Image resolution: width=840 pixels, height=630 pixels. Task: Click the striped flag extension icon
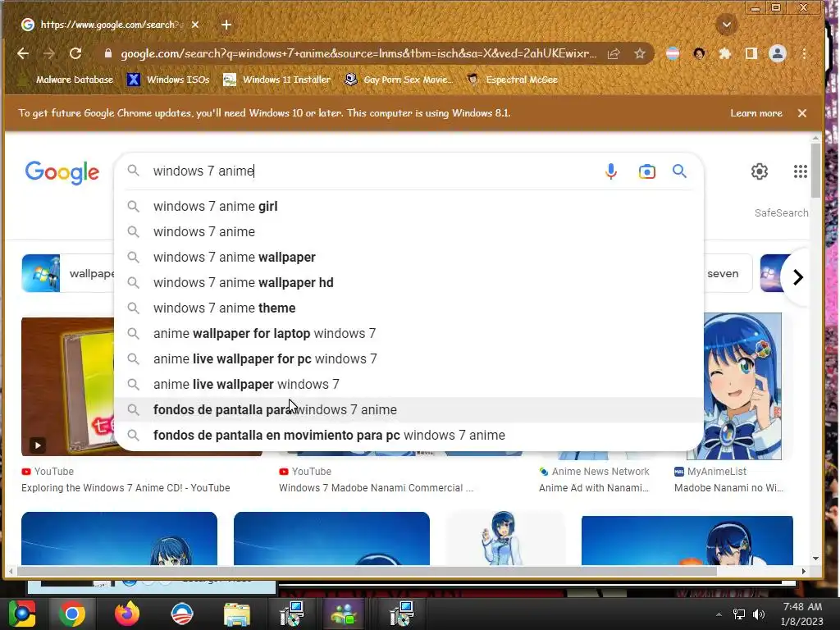[673, 53]
